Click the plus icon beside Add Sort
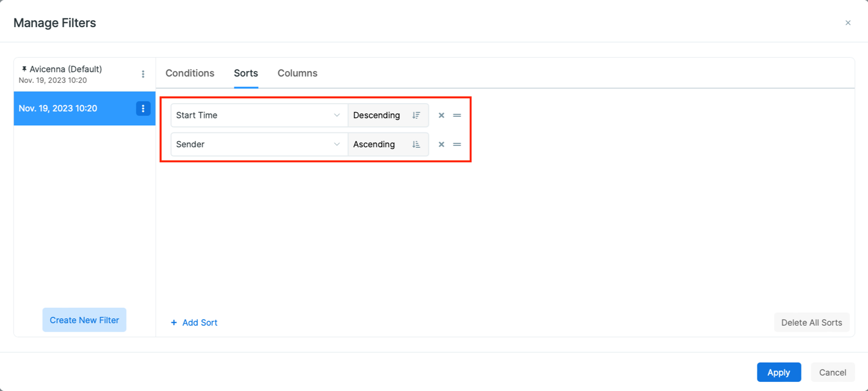 pos(173,322)
